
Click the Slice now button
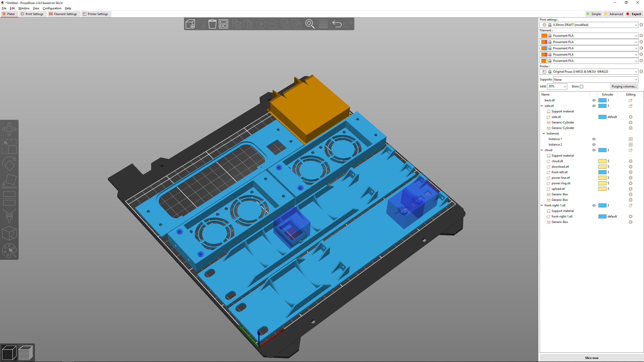pos(591,358)
